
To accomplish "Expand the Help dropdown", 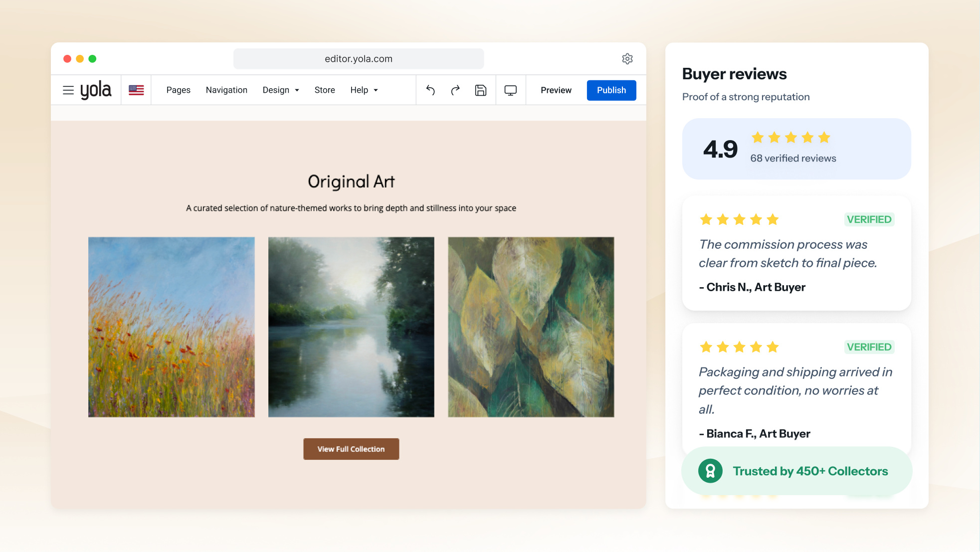I will click(364, 90).
